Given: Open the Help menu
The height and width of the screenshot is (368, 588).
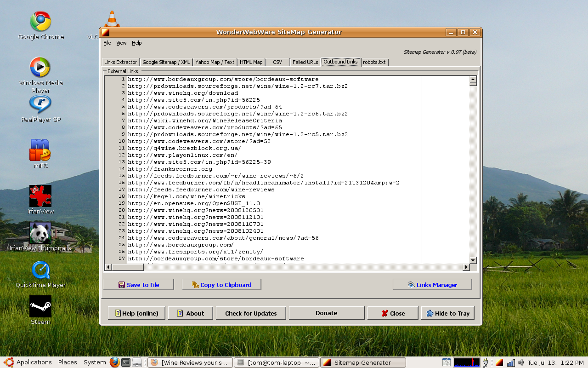Looking at the screenshot, I should tap(137, 43).
